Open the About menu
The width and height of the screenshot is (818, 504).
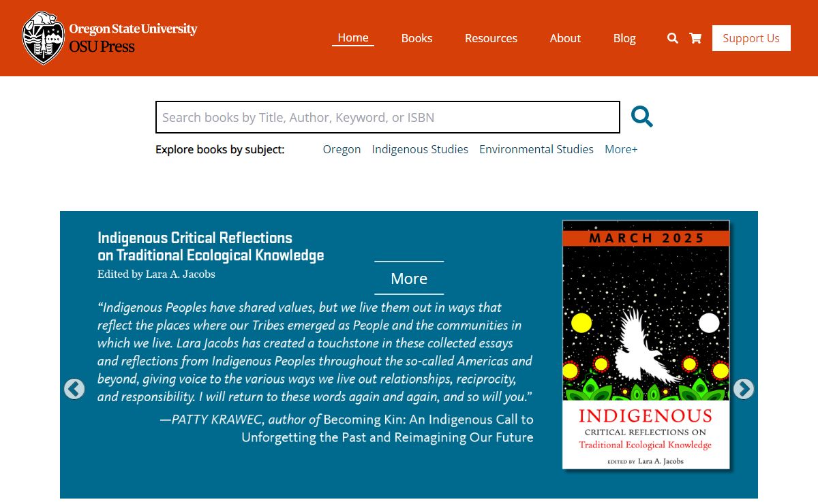(565, 38)
